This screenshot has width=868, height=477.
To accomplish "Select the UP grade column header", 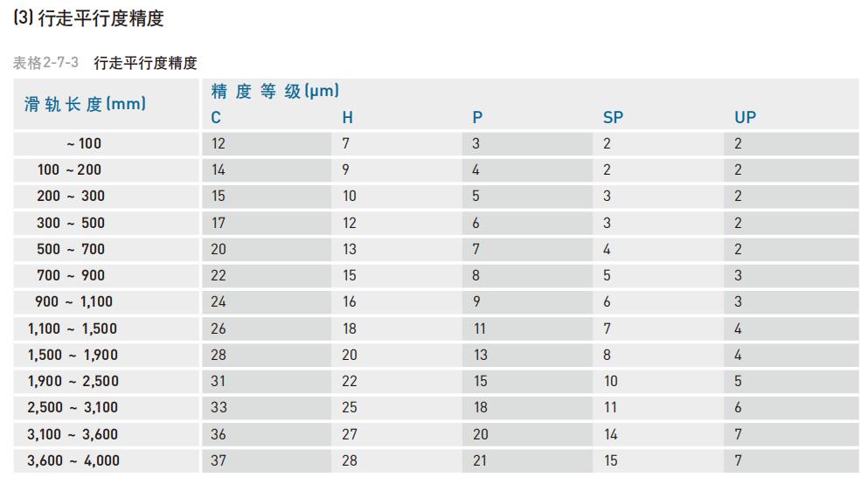I will 745,118.
